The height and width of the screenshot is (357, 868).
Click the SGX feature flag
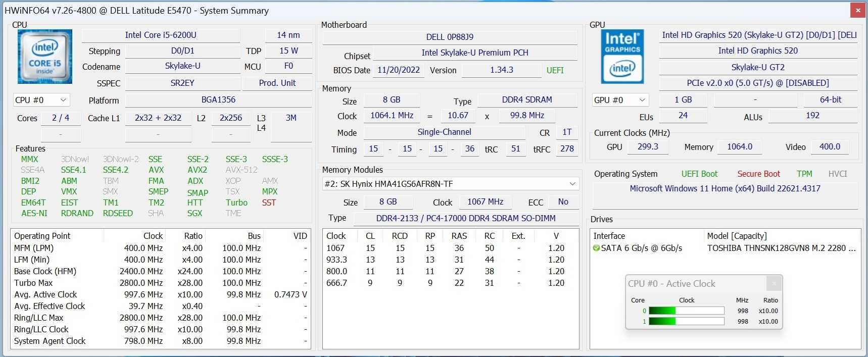coord(195,214)
